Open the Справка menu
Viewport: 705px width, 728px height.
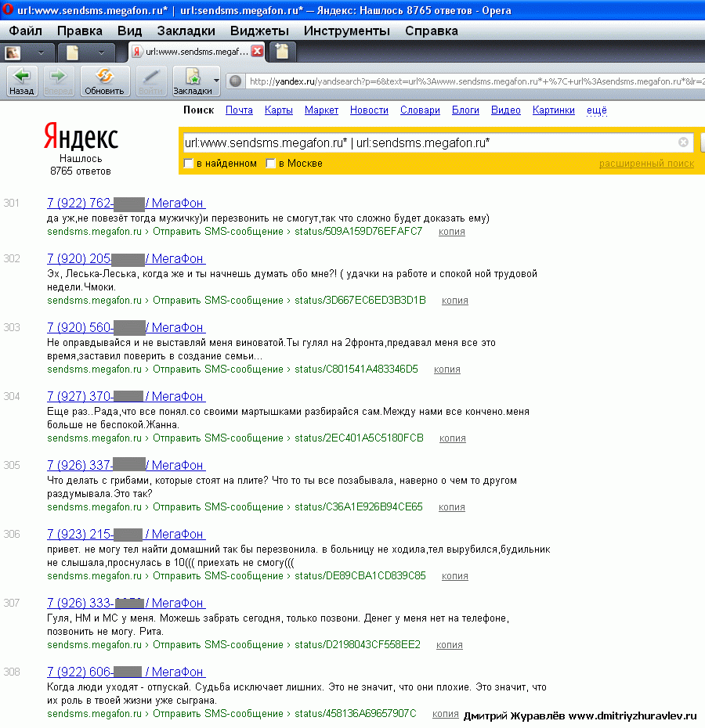click(x=432, y=31)
